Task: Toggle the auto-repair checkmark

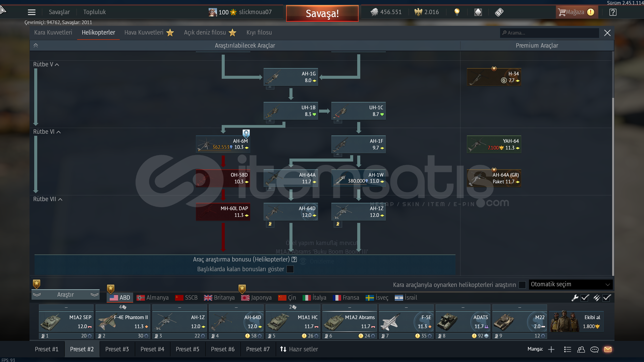Action: point(585,298)
